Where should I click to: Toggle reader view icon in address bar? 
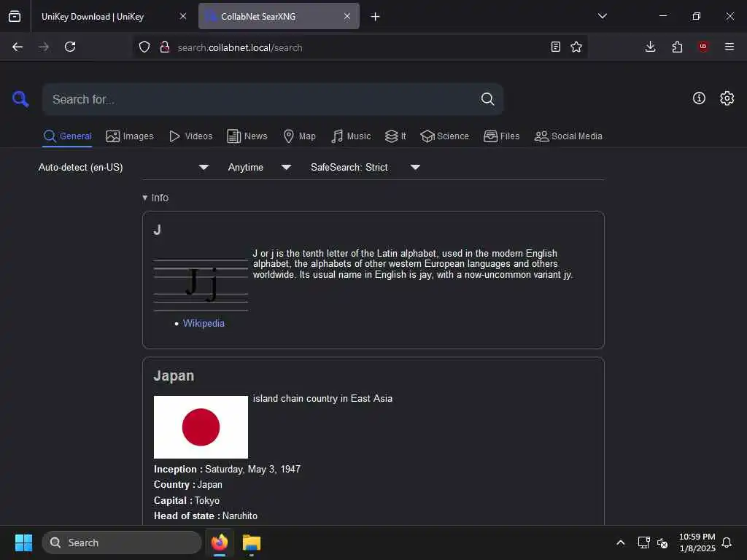click(555, 47)
